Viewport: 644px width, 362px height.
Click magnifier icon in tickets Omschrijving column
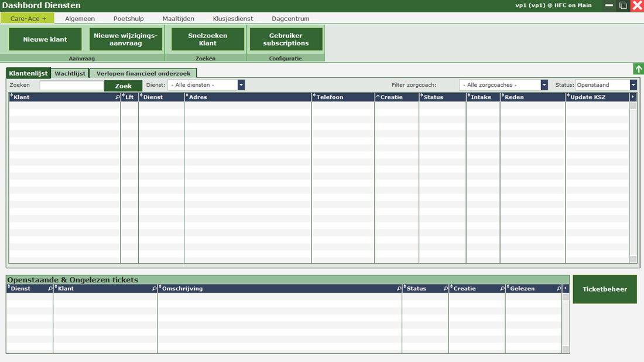coord(399,289)
